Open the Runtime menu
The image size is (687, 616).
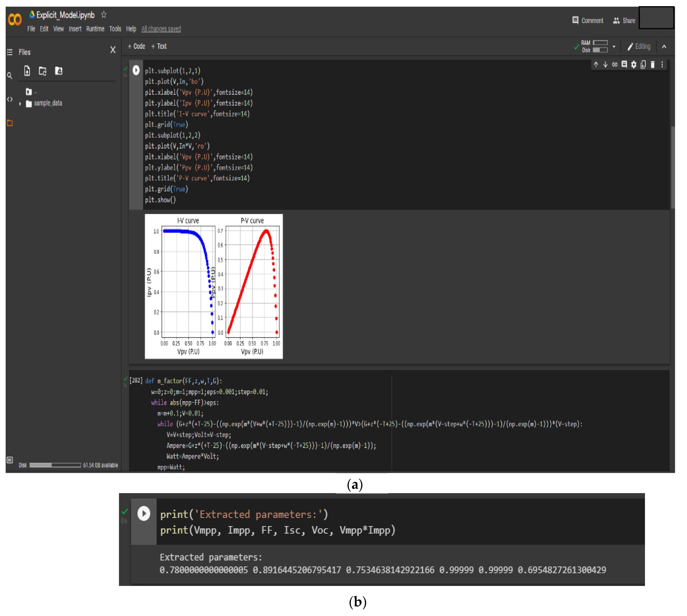(95, 29)
